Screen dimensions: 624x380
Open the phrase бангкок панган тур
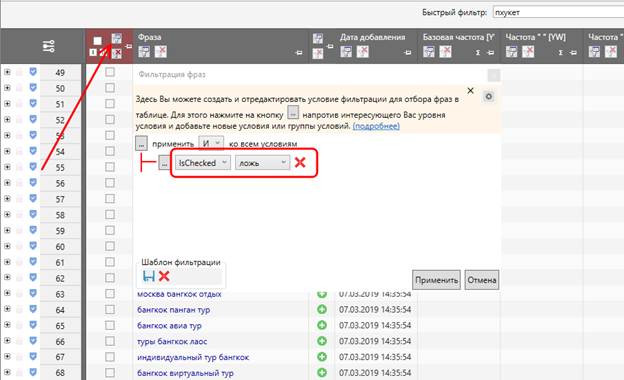(174, 310)
